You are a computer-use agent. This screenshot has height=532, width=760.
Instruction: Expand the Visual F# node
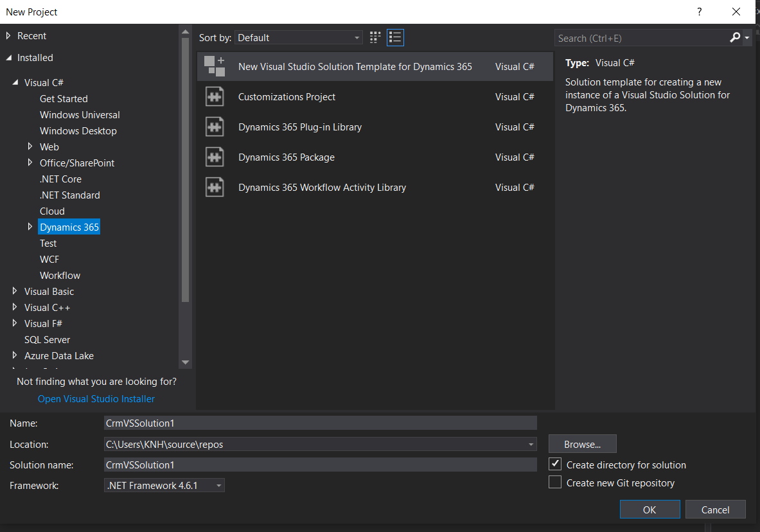click(15, 323)
